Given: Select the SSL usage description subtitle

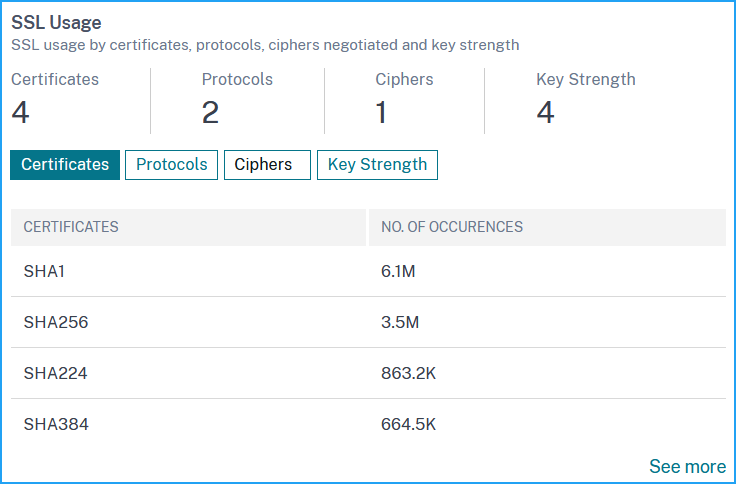Looking at the screenshot, I should [265, 45].
